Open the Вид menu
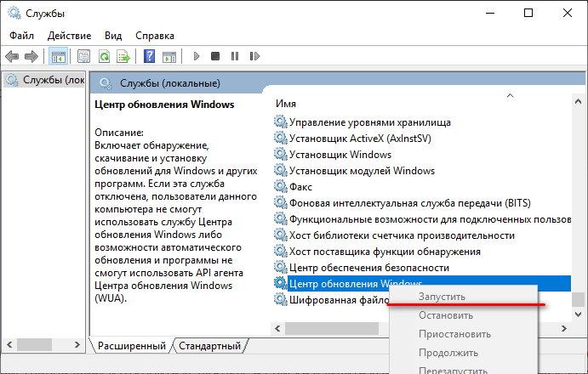This screenshot has height=374, width=588. point(113,36)
